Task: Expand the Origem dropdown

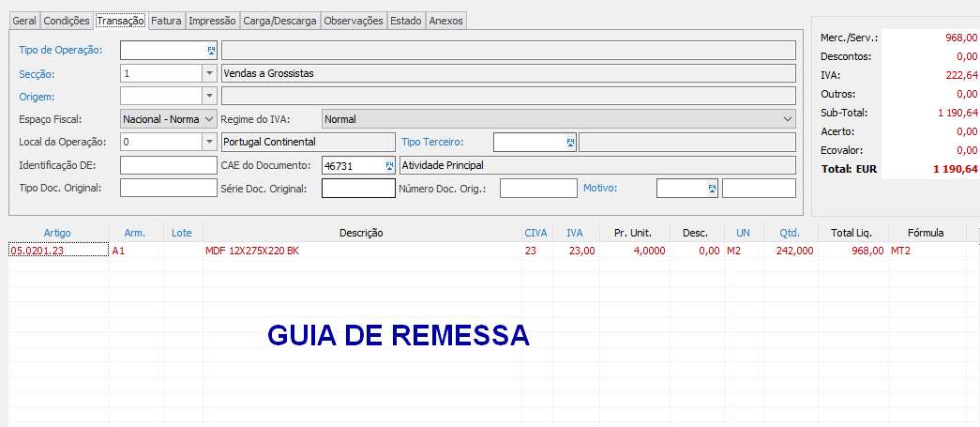Action: coord(209,96)
